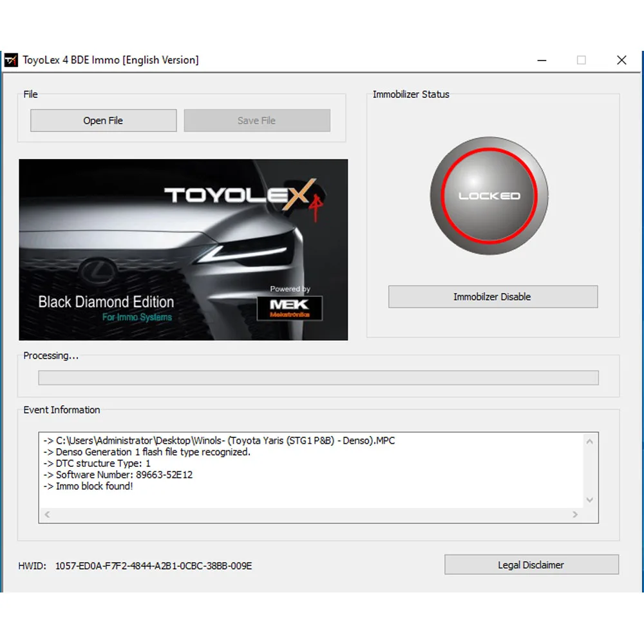This screenshot has height=644, width=644.
Task: Click the event log scroll down arrow
Action: click(590, 500)
